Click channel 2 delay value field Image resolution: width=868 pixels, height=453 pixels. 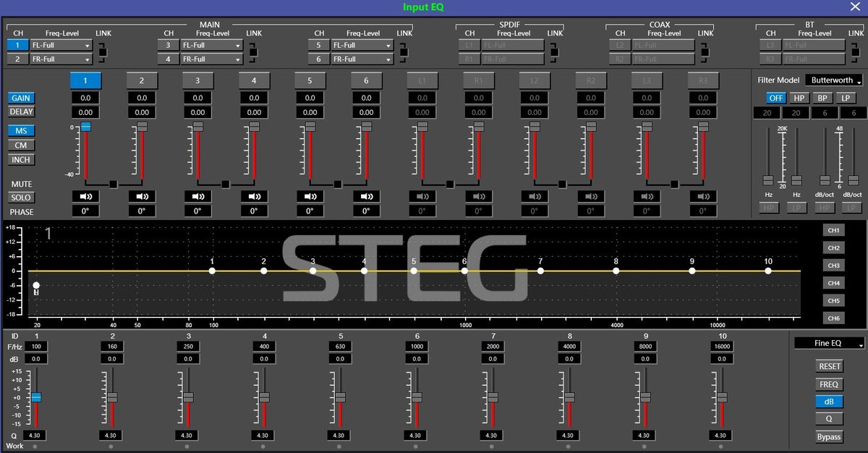click(142, 112)
